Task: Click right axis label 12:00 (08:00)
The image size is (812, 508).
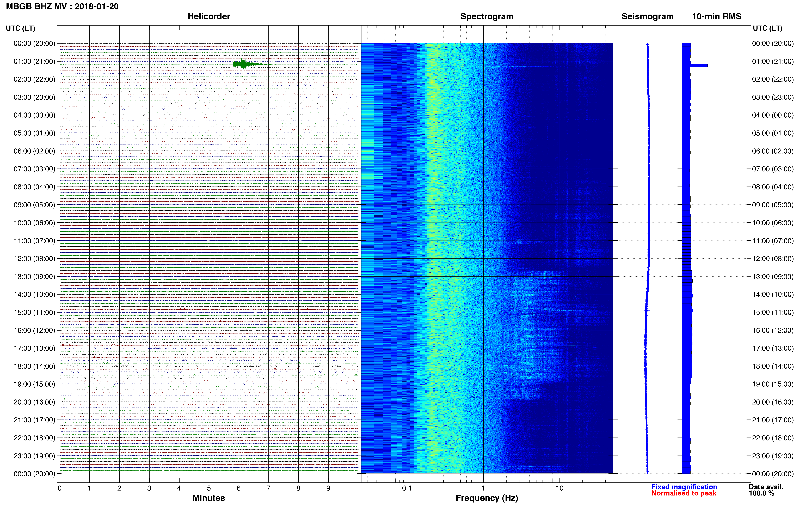Action: point(773,259)
